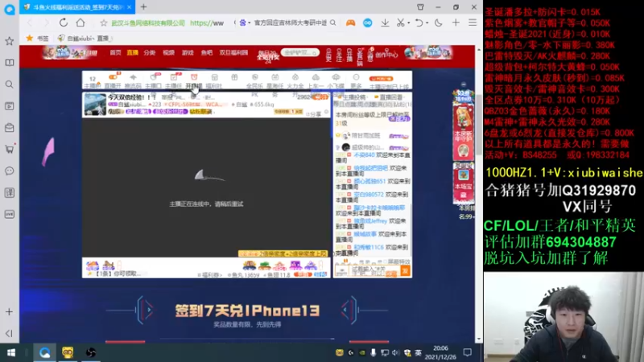Expand the undo history dropdown arrow
Viewport: 644px width, 362px height.
(x=427, y=23)
